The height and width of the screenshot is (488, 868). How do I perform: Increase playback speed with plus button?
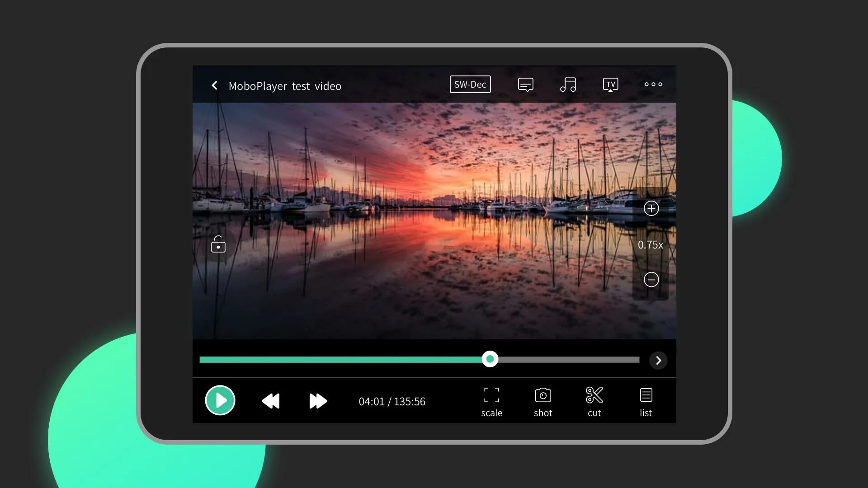(651, 208)
